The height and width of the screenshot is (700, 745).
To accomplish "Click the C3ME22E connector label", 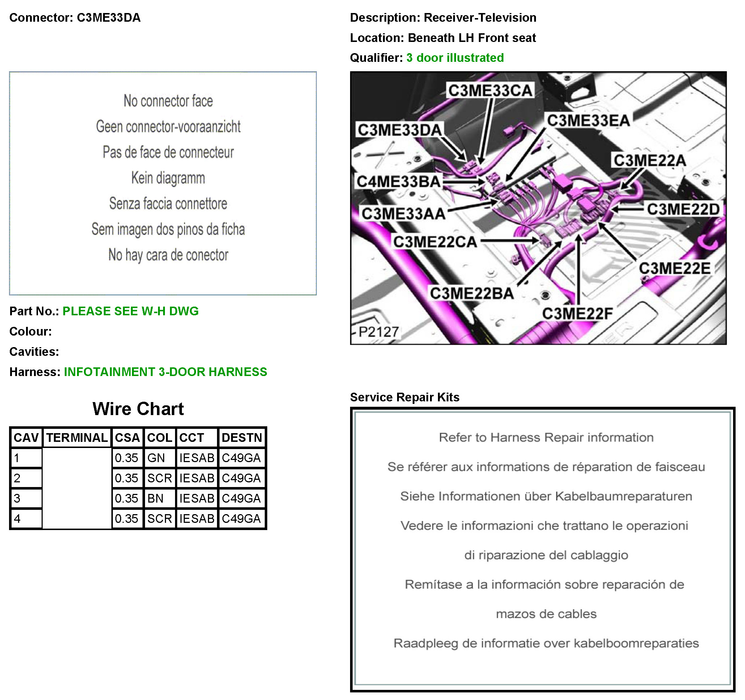I will point(674,268).
